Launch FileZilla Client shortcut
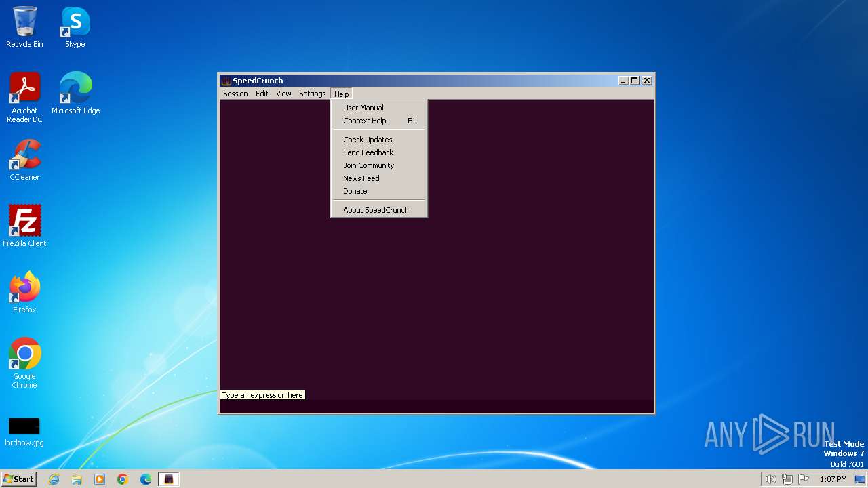 point(24,226)
